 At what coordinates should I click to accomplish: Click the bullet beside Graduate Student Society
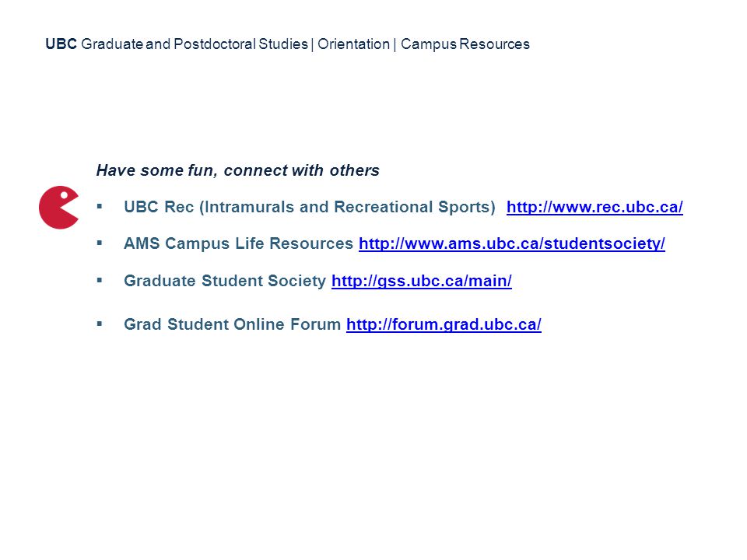[x=100, y=280]
